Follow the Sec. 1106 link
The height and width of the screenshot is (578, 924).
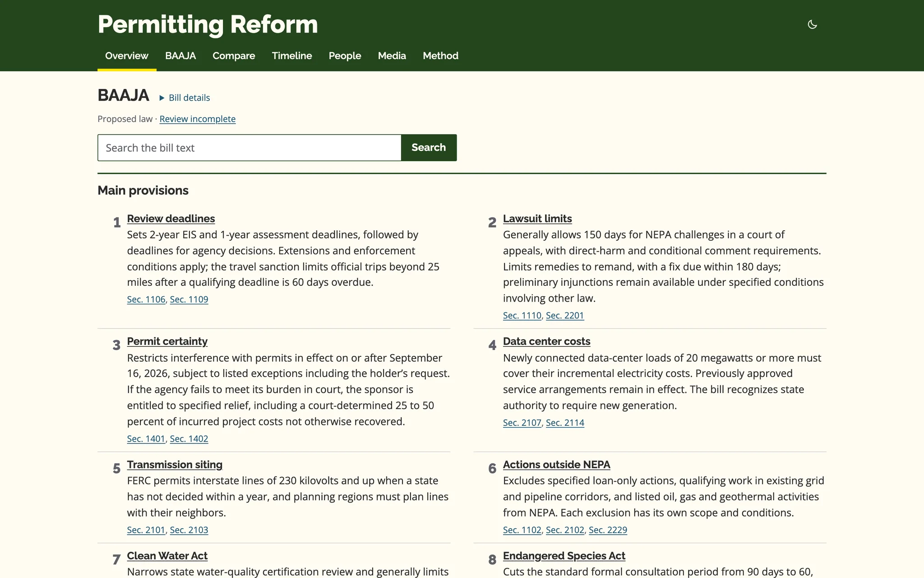[146, 299]
